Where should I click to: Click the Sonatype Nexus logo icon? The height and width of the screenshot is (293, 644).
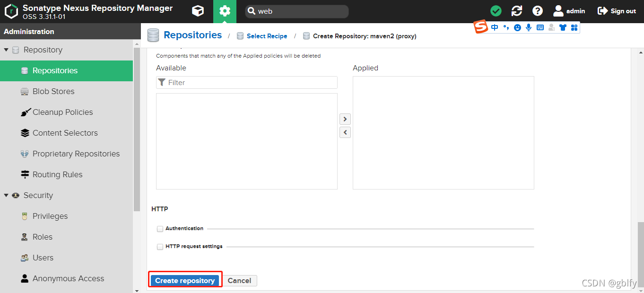pos(11,11)
